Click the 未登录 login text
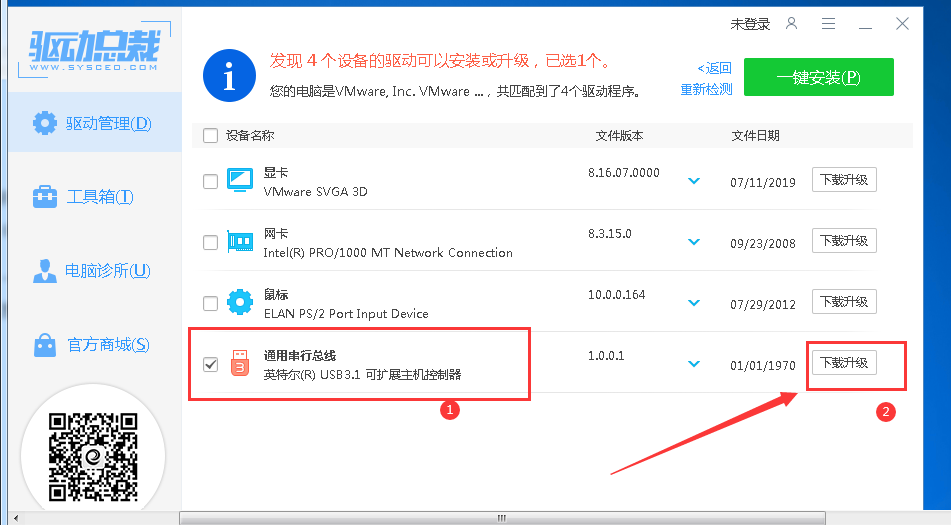This screenshot has width=951, height=525. tap(750, 24)
